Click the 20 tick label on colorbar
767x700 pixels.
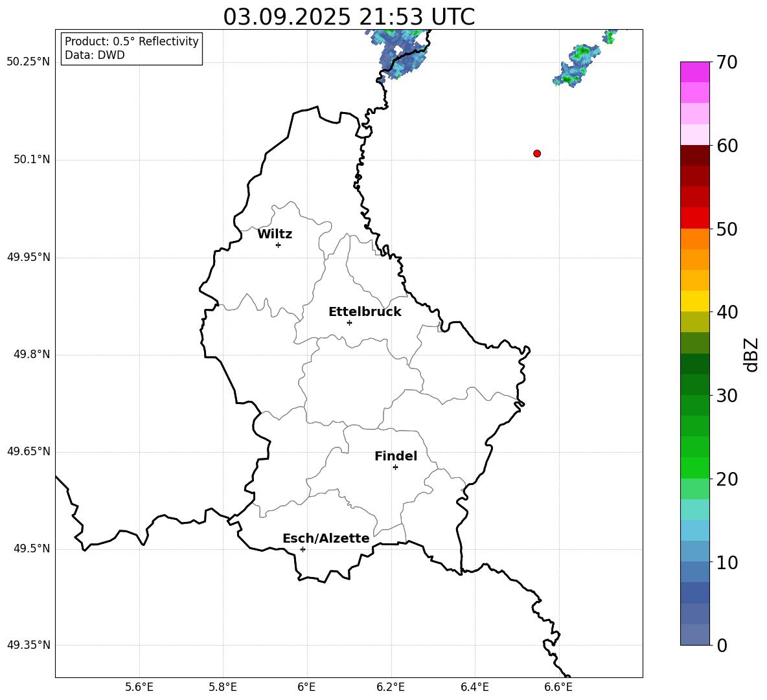pos(727,479)
